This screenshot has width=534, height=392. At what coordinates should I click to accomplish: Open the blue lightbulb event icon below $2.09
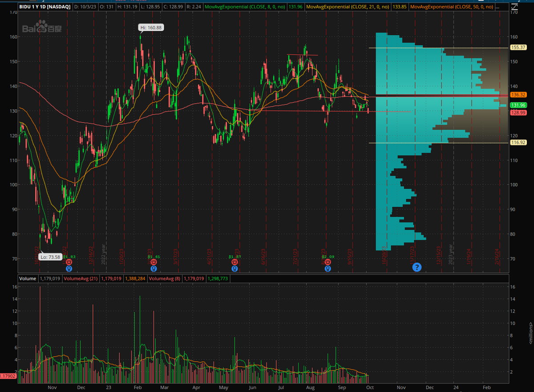(x=328, y=268)
